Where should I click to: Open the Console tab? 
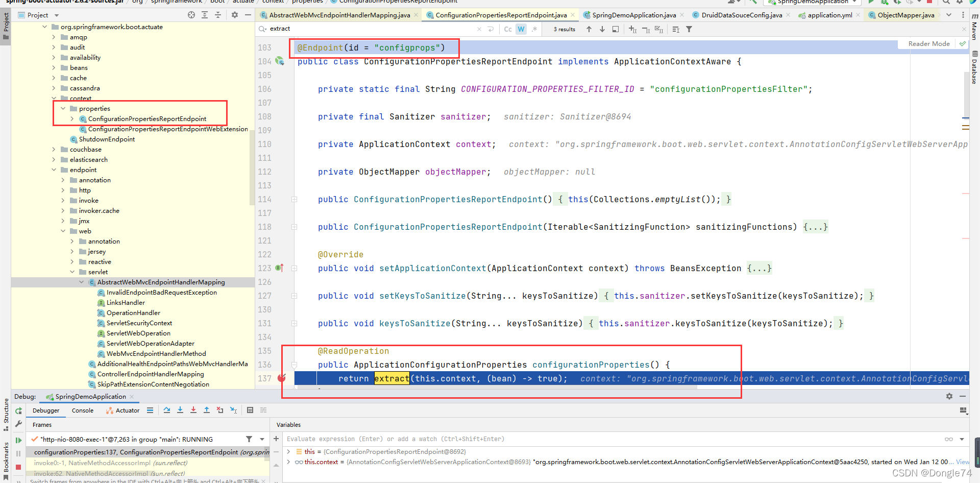83,410
